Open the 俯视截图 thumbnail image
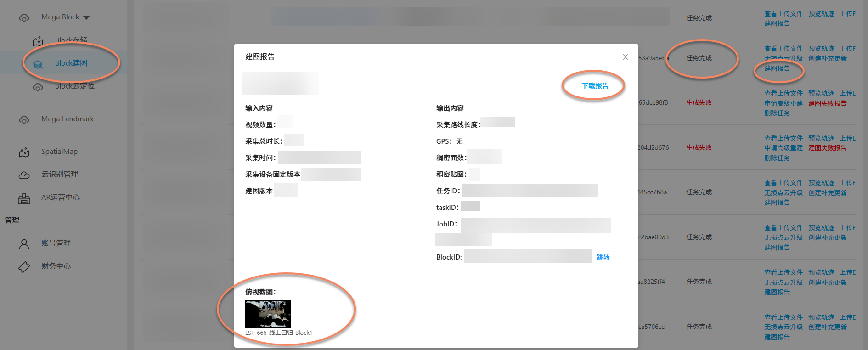 [268, 314]
